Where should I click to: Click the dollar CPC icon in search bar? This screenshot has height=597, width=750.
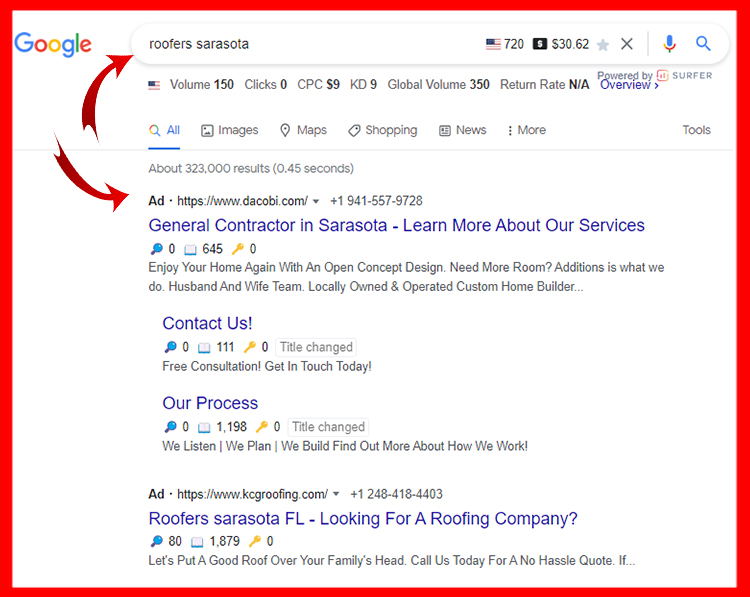tap(540, 44)
